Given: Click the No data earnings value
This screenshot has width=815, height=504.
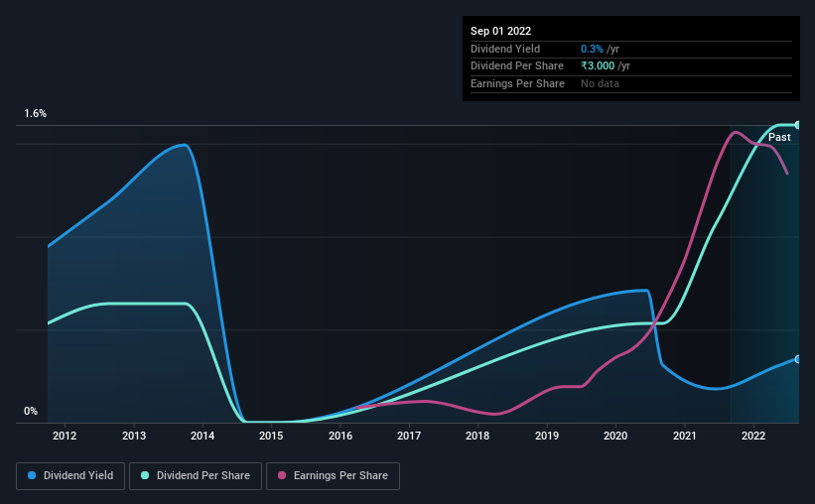Looking at the screenshot, I should [x=600, y=83].
